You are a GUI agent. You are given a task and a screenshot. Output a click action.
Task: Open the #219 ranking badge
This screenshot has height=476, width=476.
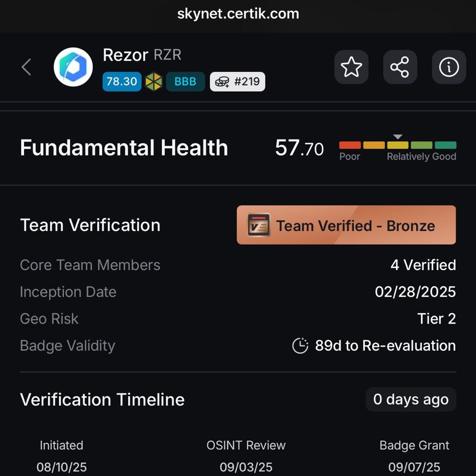click(x=237, y=82)
